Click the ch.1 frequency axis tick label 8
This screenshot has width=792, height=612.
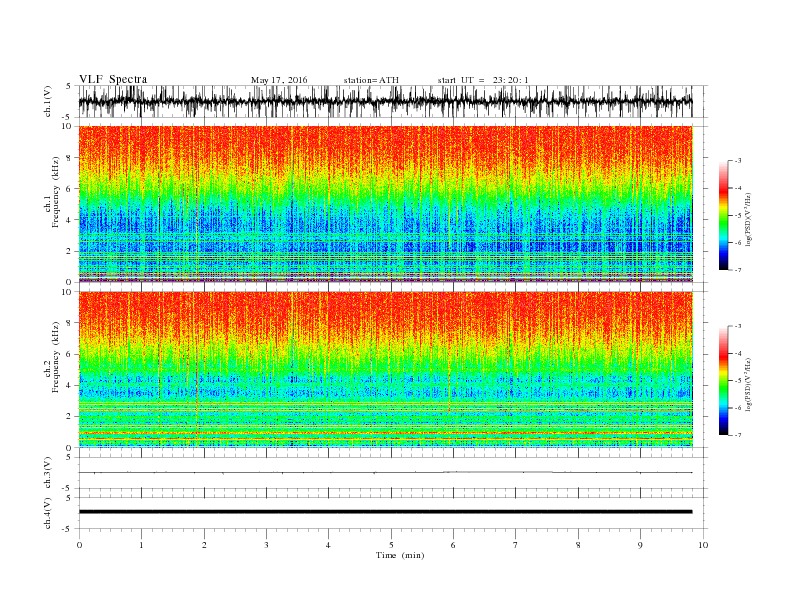[70, 158]
